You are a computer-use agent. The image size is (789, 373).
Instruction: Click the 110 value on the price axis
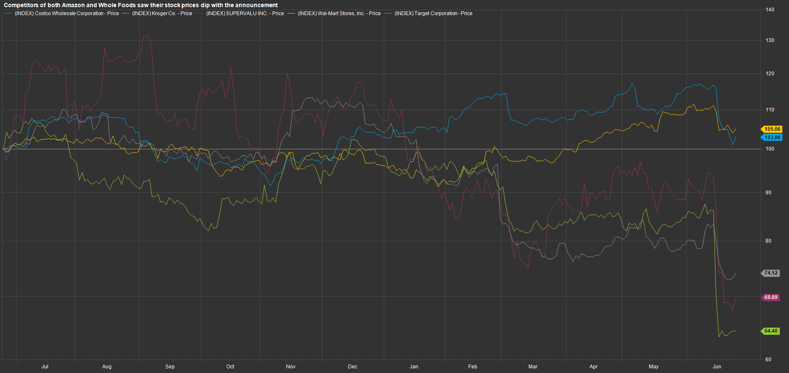[x=770, y=109]
